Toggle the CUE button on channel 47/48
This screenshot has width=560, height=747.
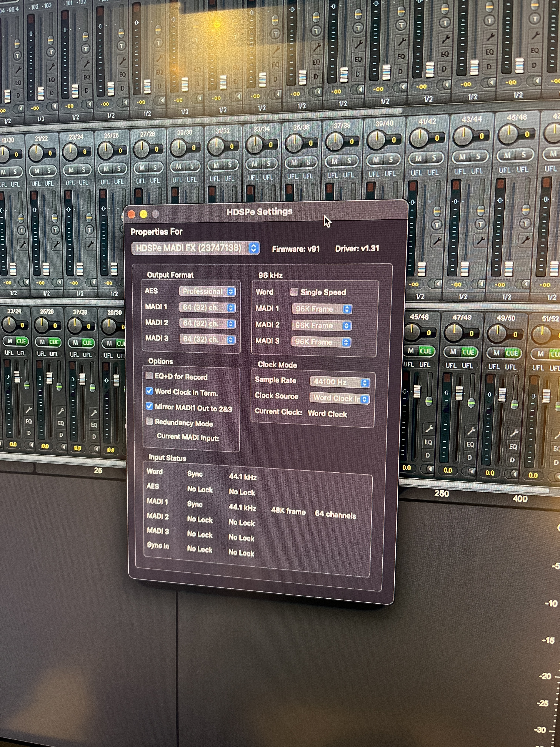(468, 352)
